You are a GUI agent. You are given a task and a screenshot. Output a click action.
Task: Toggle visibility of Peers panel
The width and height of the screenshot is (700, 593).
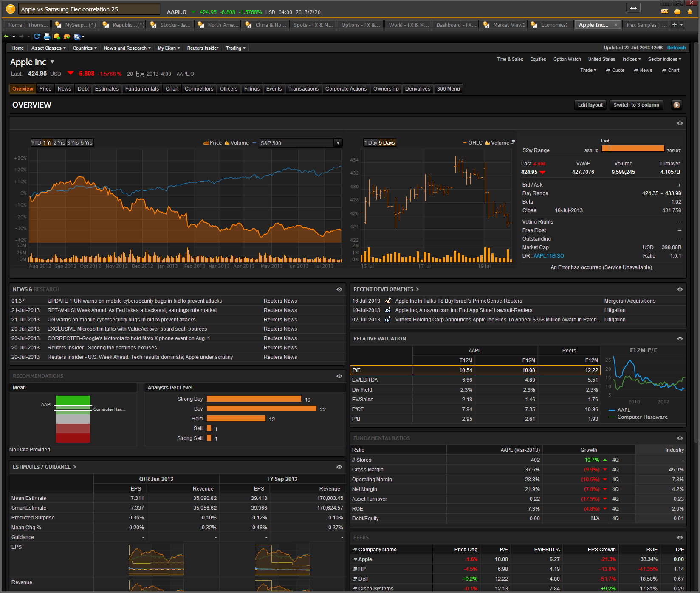tap(680, 538)
